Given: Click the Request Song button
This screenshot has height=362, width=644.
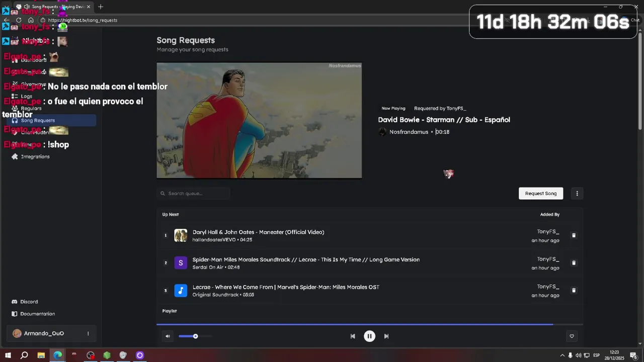Looking at the screenshot, I should (541, 193).
